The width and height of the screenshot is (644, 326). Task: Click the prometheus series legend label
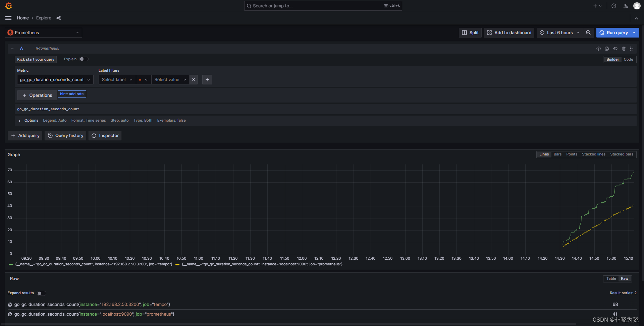262,264
